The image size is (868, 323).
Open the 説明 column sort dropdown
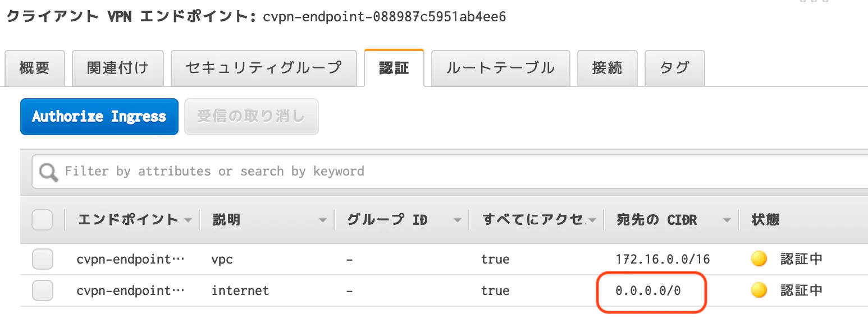(323, 219)
